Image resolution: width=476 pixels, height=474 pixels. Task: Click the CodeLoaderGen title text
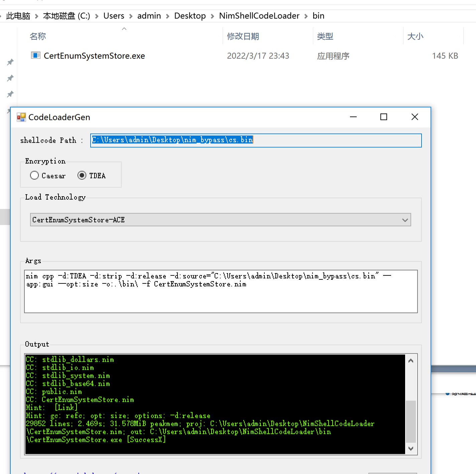[x=59, y=117]
